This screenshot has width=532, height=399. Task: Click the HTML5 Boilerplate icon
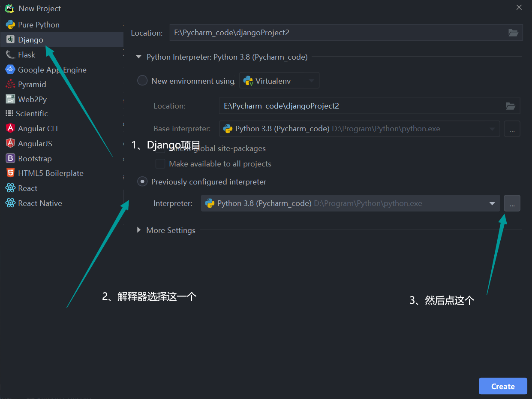point(10,173)
